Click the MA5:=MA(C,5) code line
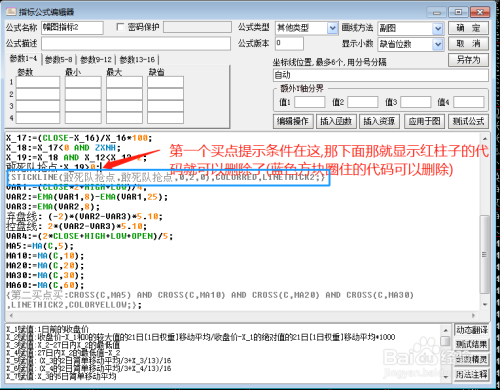The image size is (500, 390). coord(40,246)
